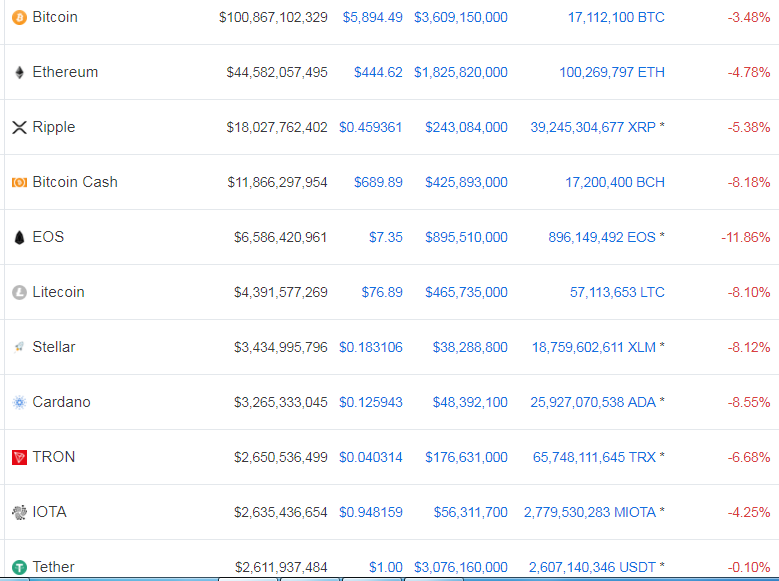Click the IOTA grey logo icon
This screenshot has width=779, height=581.
[x=19, y=512]
